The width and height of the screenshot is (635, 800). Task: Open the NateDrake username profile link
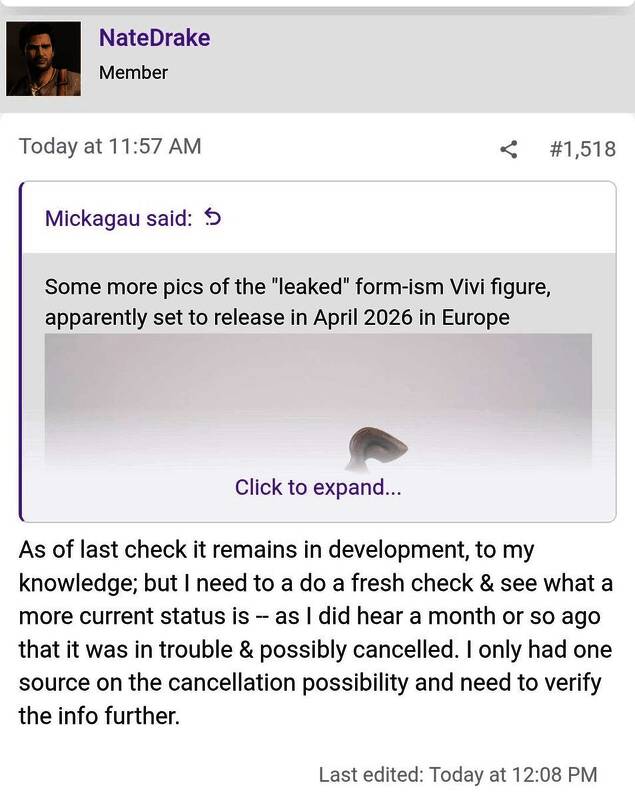[154, 38]
